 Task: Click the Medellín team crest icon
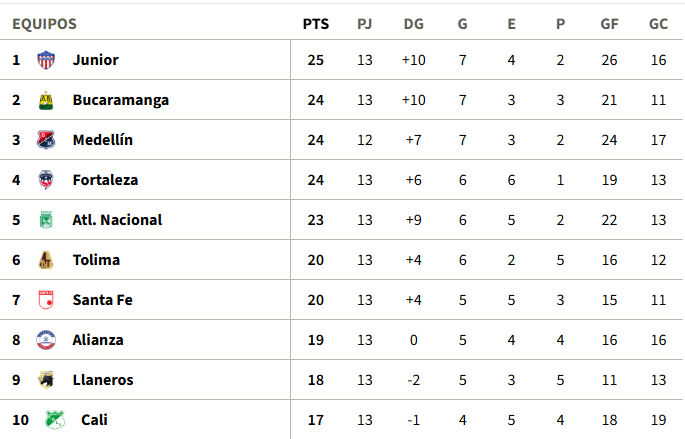coord(46,140)
